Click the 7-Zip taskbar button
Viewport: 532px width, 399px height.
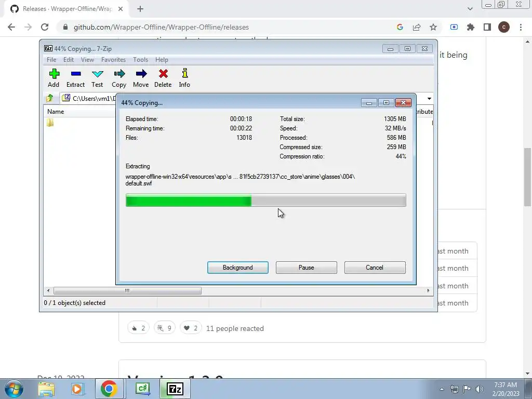pos(175,389)
